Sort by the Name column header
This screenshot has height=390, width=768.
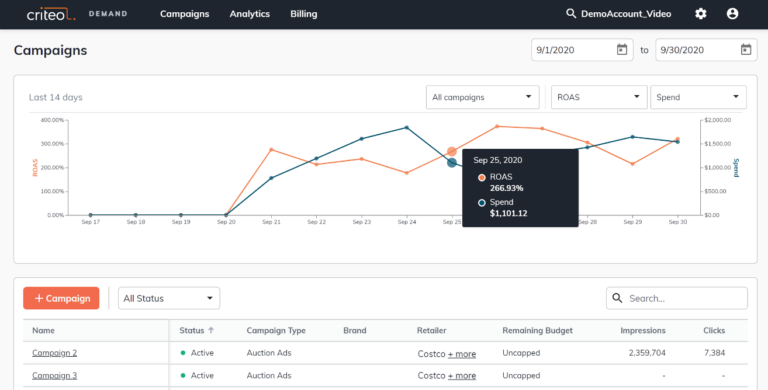[x=44, y=330]
